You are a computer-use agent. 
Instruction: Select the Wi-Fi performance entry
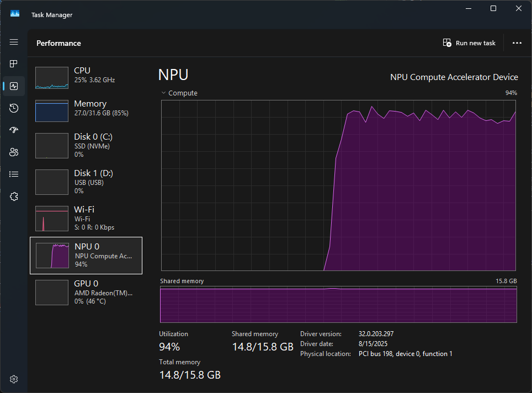click(x=86, y=218)
